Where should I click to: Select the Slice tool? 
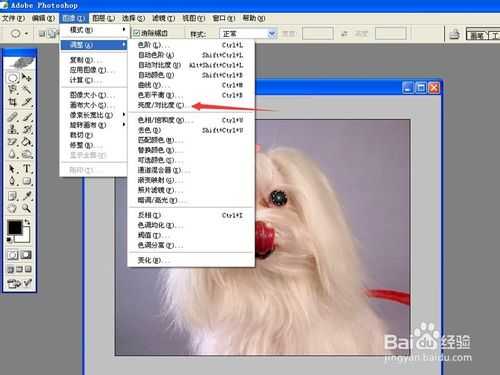coord(27,102)
